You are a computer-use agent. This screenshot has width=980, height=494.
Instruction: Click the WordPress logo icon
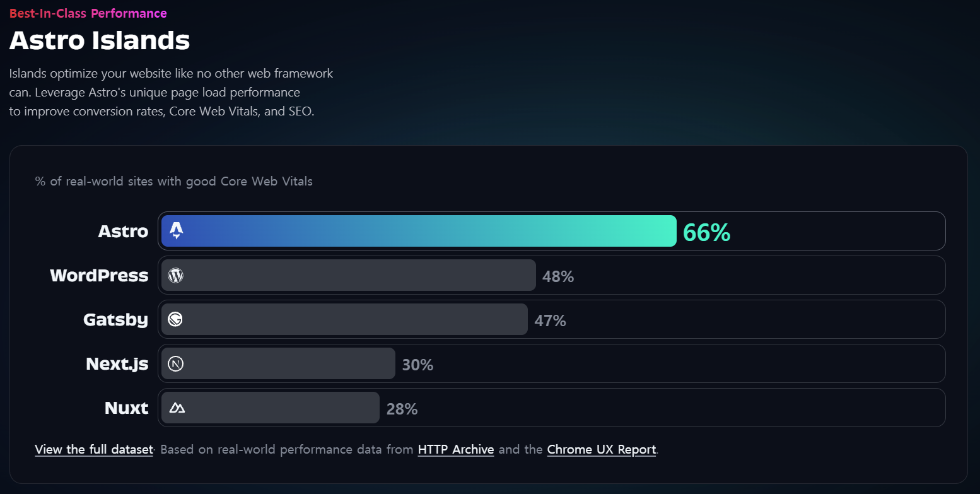pyautogui.click(x=176, y=275)
